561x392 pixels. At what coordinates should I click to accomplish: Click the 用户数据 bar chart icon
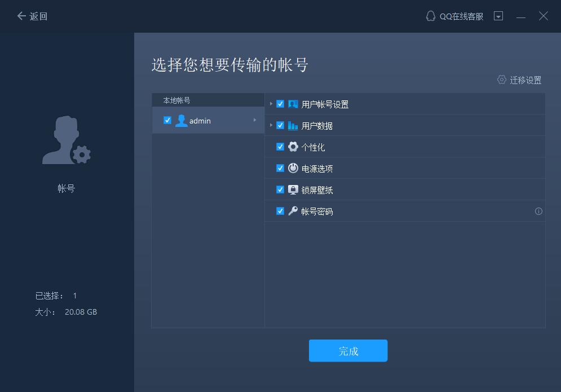293,125
